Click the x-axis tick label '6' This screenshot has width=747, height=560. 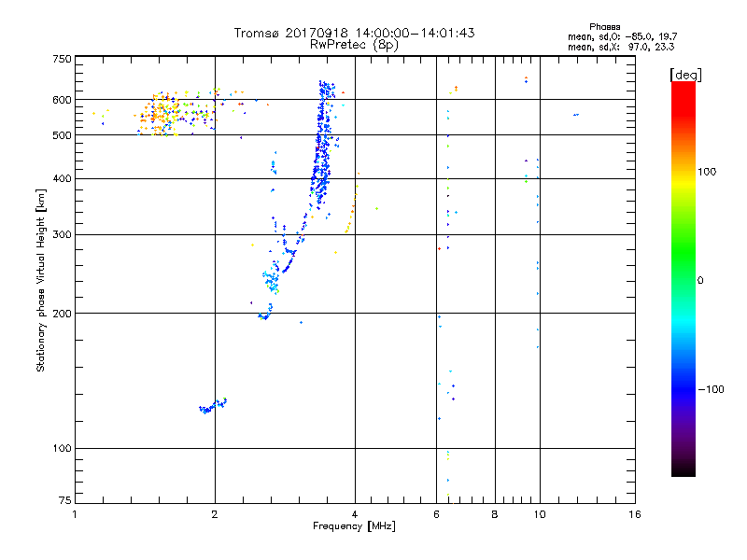(437, 515)
